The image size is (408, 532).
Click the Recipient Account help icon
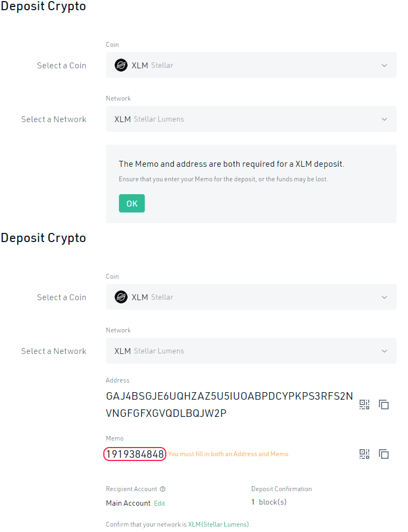(163, 489)
